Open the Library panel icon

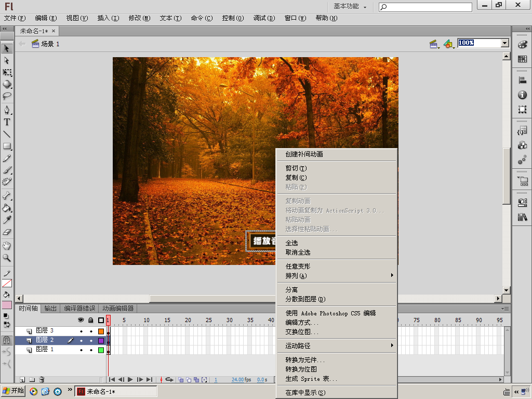click(x=522, y=217)
